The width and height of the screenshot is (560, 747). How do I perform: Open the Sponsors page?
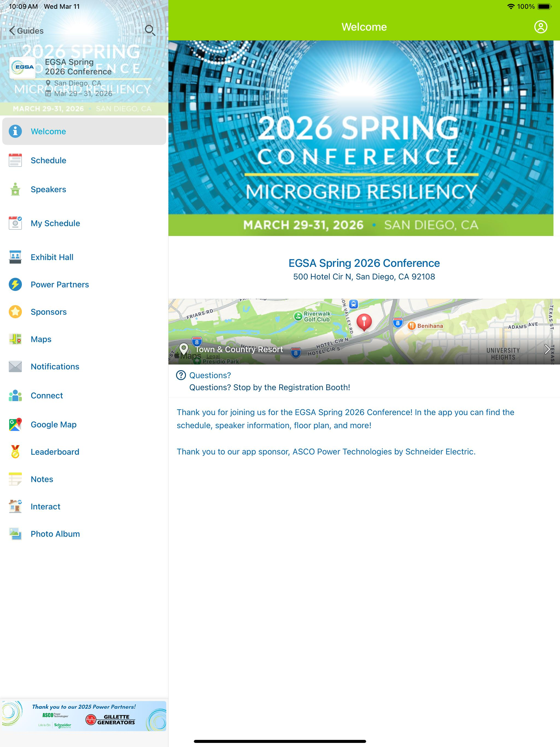pos(84,312)
